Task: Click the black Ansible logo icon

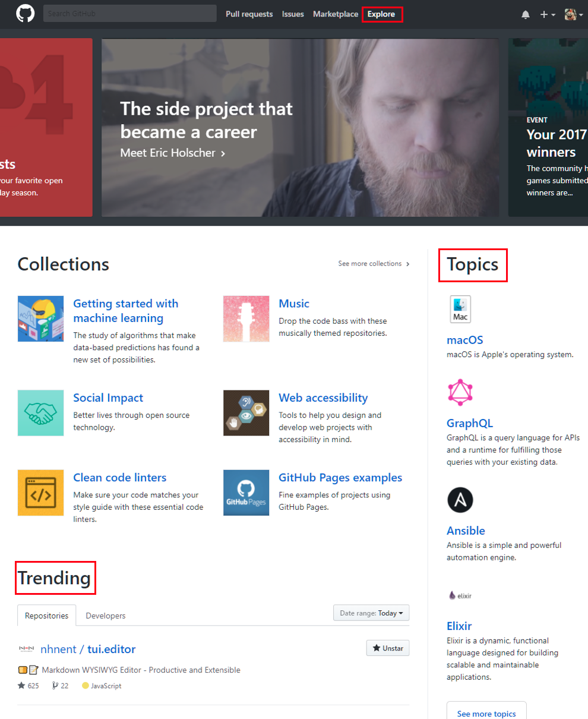Action: (460, 500)
